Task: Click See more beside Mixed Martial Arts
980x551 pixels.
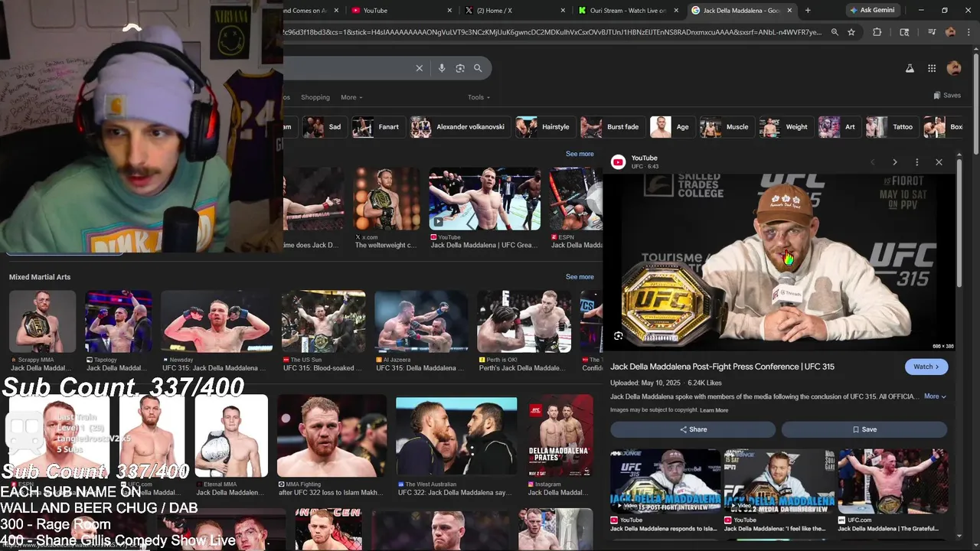Action: click(580, 277)
